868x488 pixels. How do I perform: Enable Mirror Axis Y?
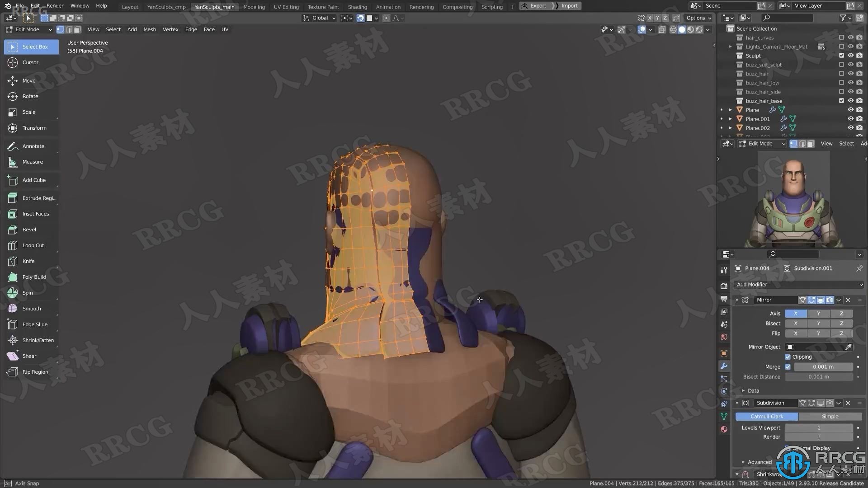click(x=818, y=314)
